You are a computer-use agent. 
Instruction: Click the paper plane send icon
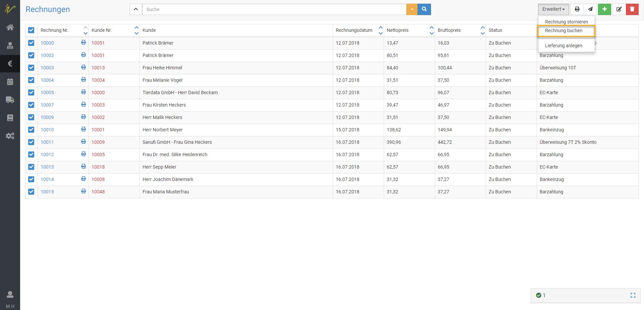pos(590,9)
